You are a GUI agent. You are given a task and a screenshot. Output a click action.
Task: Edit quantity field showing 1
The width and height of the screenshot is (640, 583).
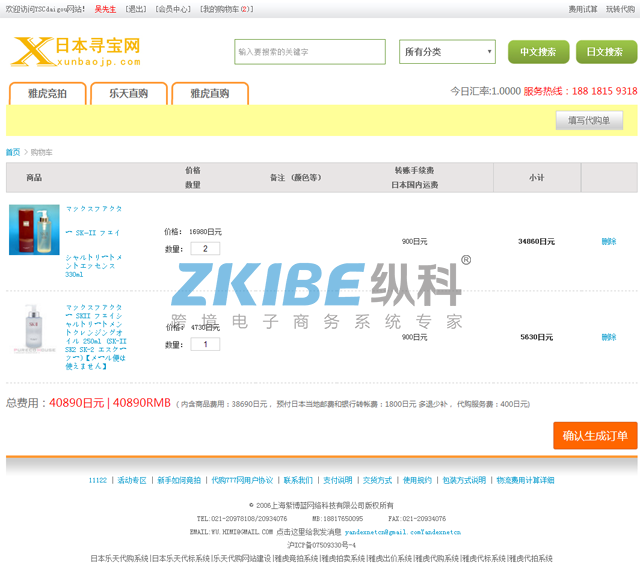coord(205,344)
